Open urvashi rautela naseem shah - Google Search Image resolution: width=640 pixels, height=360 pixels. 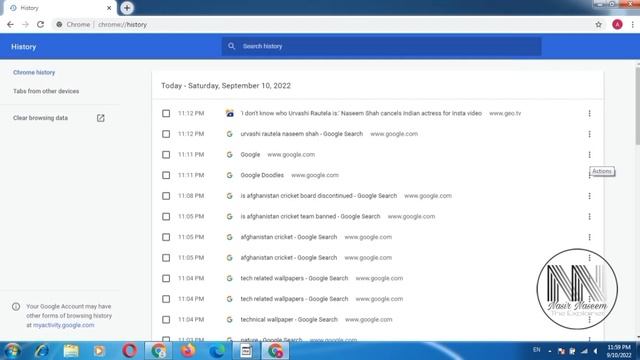click(x=302, y=134)
